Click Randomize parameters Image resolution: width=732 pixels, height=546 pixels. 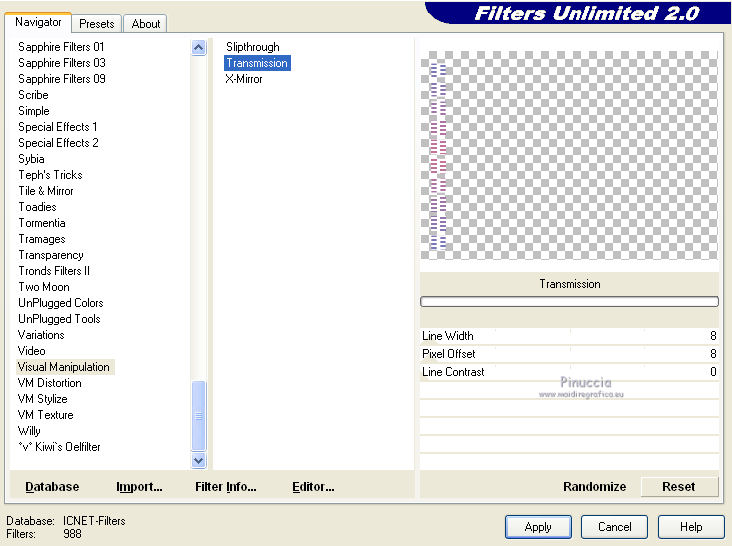coord(594,487)
